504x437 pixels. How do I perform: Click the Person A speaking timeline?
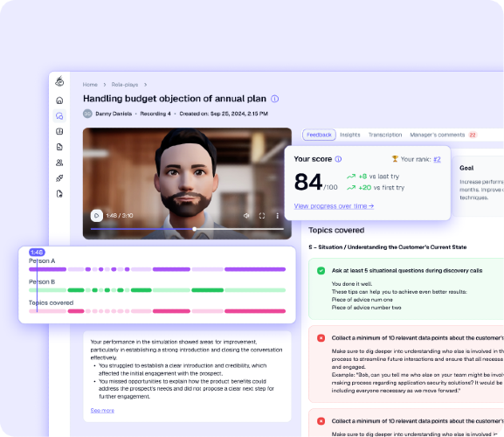pos(157,269)
